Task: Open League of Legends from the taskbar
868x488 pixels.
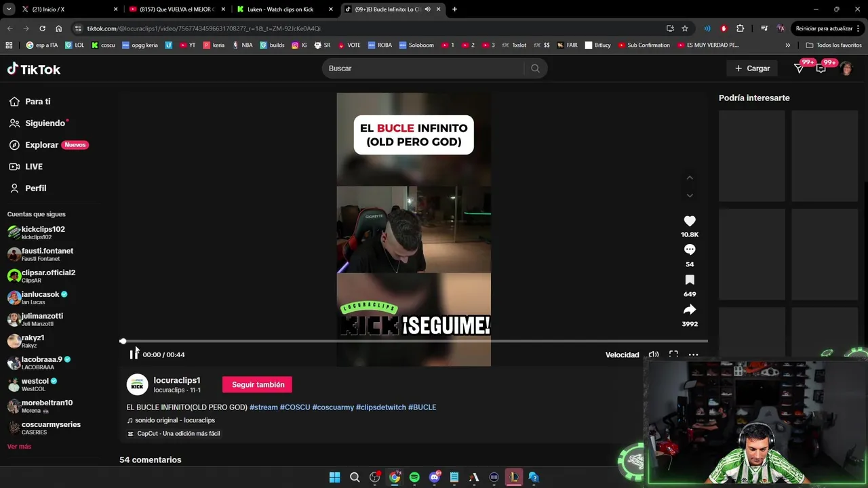Action: [x=514, y=477]
